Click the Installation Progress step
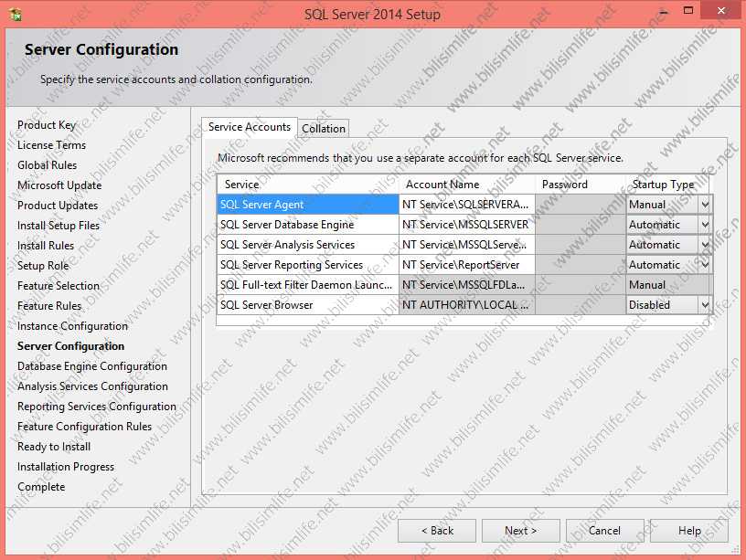 point(66,467)
